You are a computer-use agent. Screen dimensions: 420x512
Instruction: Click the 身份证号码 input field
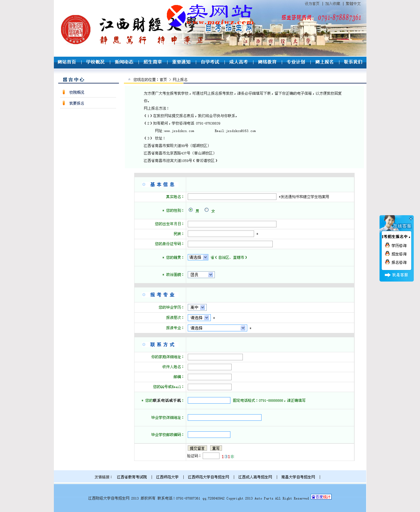[230, 244]
